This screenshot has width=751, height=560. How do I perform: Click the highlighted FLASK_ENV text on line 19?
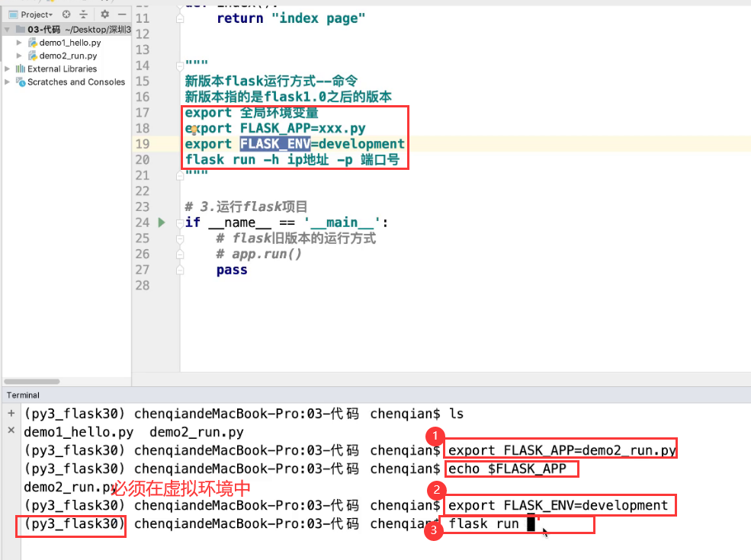[275, 144]
